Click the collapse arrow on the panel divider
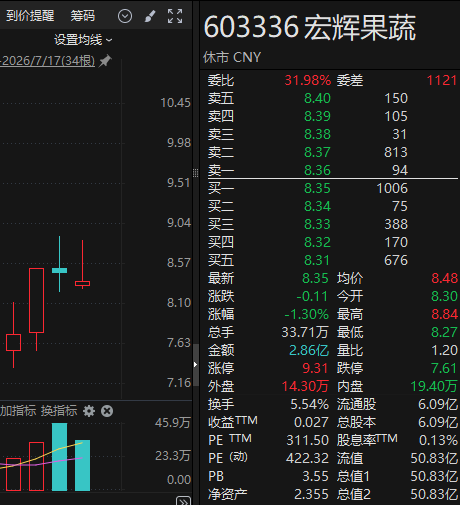This screenshot has width=460, height=505. pos(196,365)
